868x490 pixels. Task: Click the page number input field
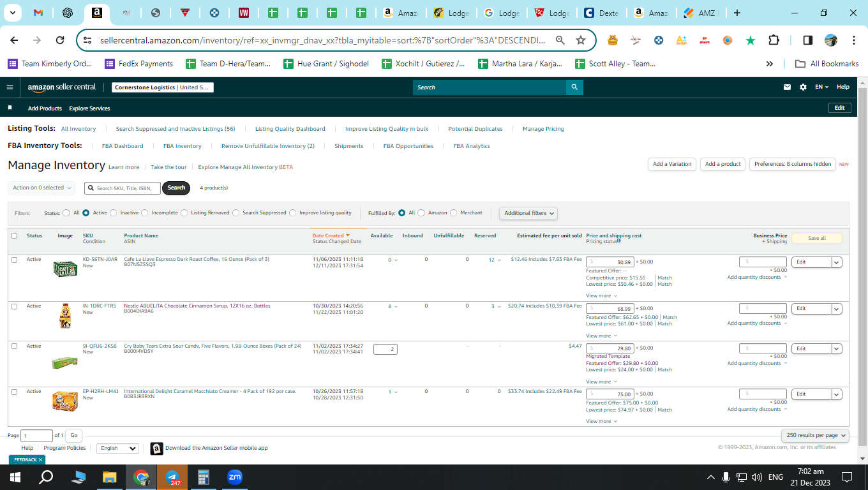[x=37, y=436]
